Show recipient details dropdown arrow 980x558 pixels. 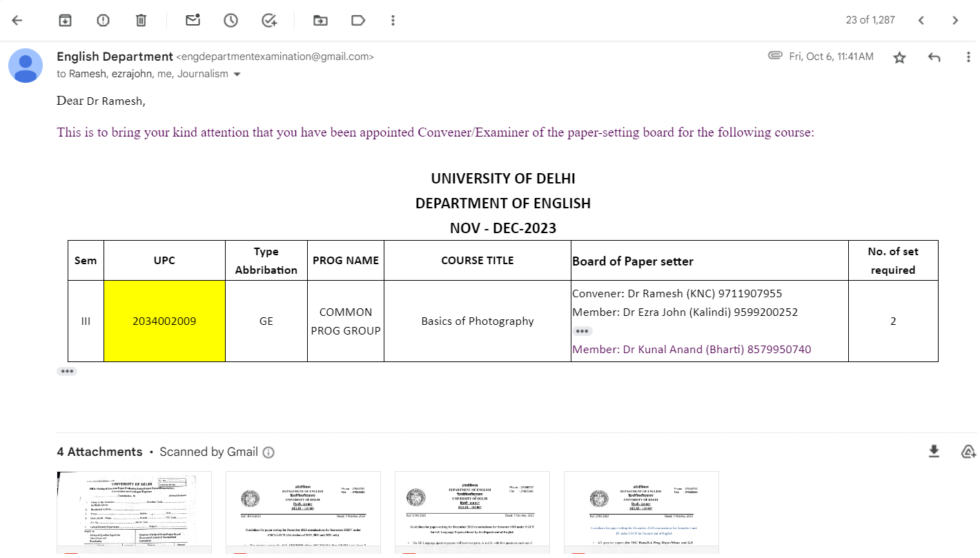point(237,74)
